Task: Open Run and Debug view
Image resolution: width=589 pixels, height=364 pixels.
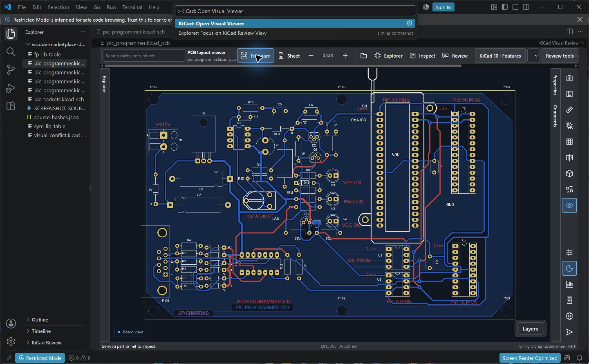Action: [11, 88]
